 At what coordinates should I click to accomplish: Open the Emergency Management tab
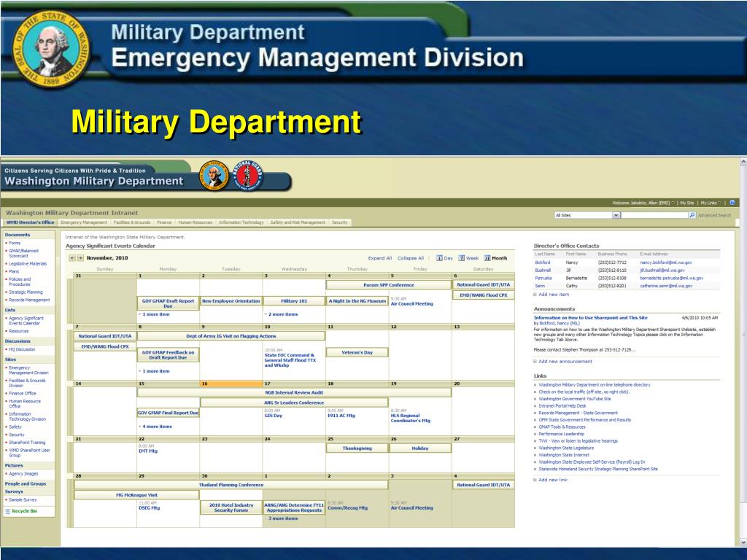(x=84, y=222)
